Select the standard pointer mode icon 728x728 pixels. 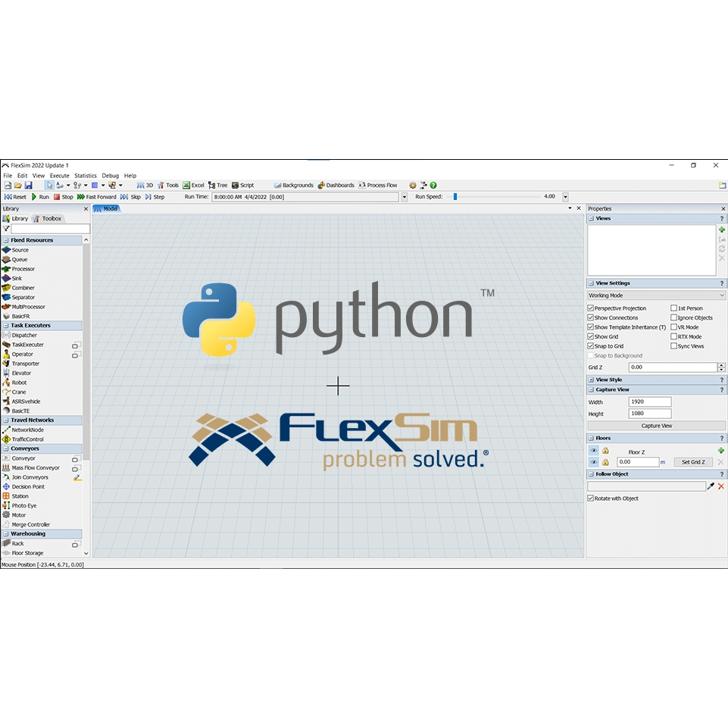[x=50, y=186]
